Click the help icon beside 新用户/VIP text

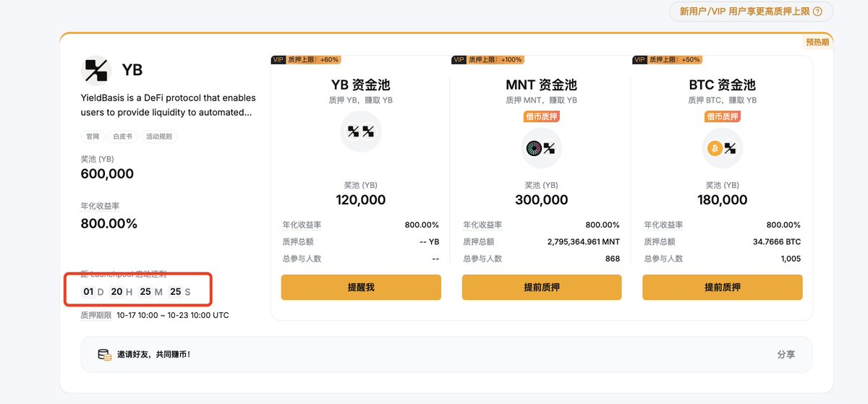818,12
